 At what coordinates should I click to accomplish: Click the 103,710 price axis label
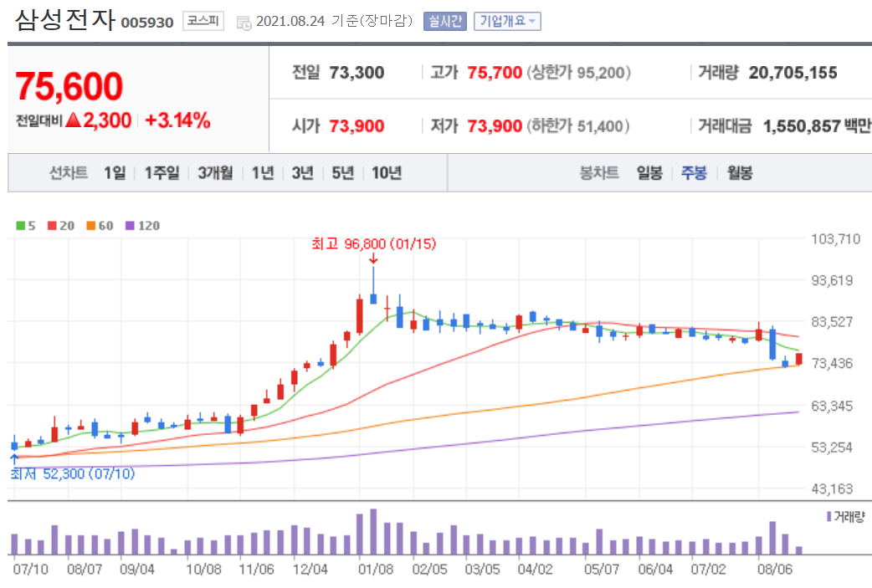(x=835, y=239)
